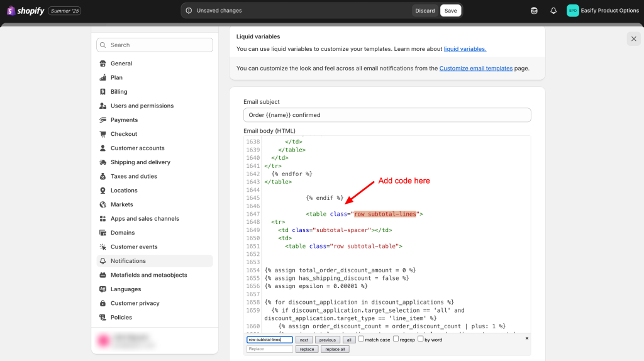
Task: Click the replace all button
Action: (335, 349)
